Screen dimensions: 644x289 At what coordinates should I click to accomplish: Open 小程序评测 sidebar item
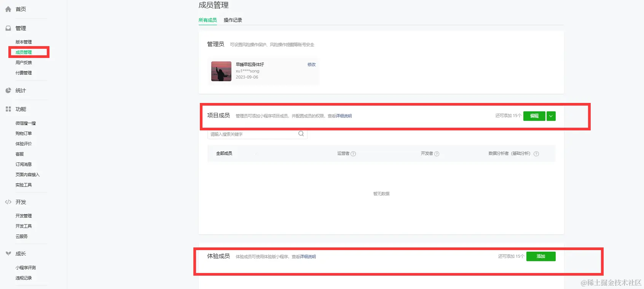tap(26, 268)
